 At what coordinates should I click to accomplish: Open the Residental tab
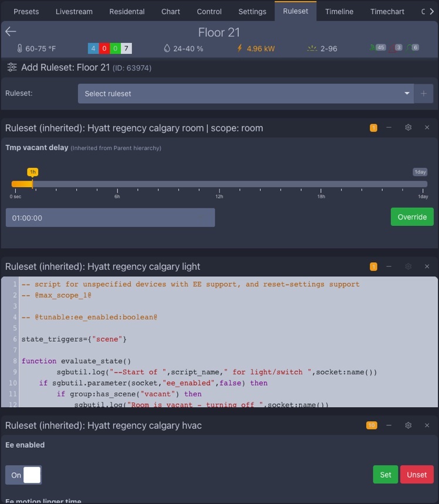tap(127, 12)
